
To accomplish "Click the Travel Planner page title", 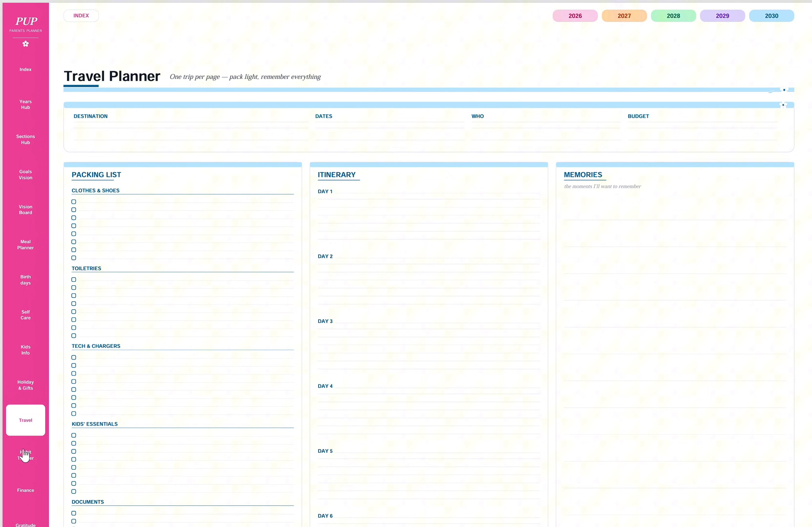I will (112, 76).
